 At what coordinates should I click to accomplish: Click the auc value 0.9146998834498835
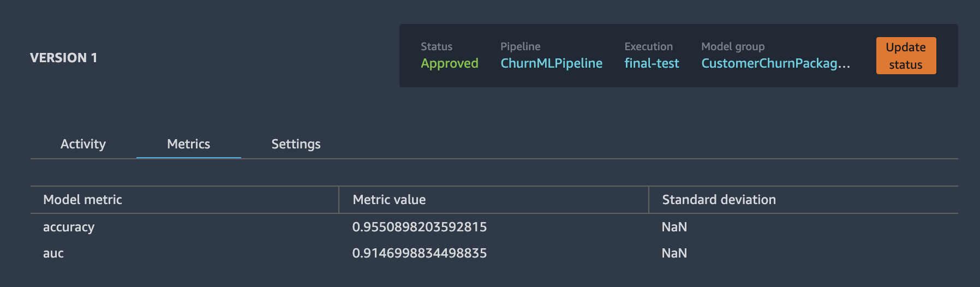pyautogui.click(x=419, y=253)
